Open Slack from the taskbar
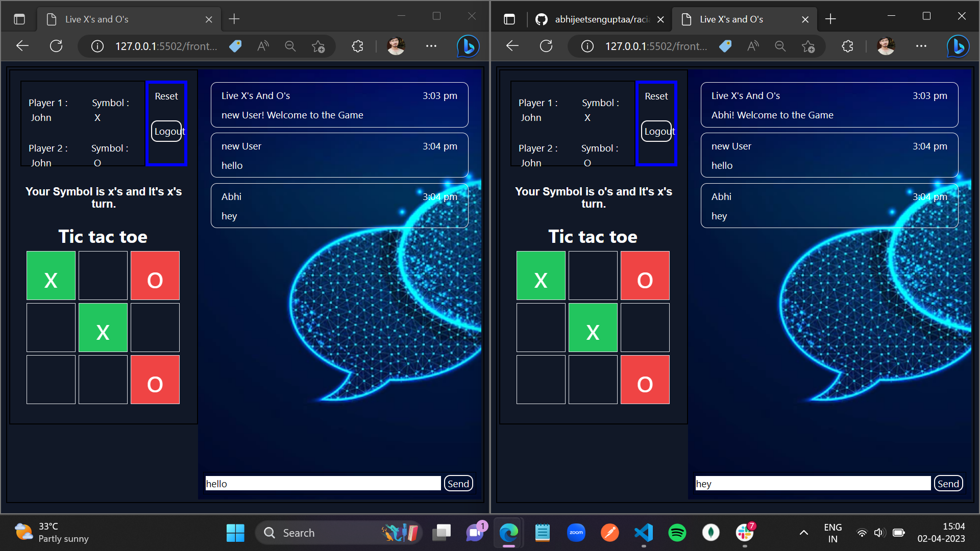This screenshot has height=551, width=980. pyautogui.click(x=745, y=533)
